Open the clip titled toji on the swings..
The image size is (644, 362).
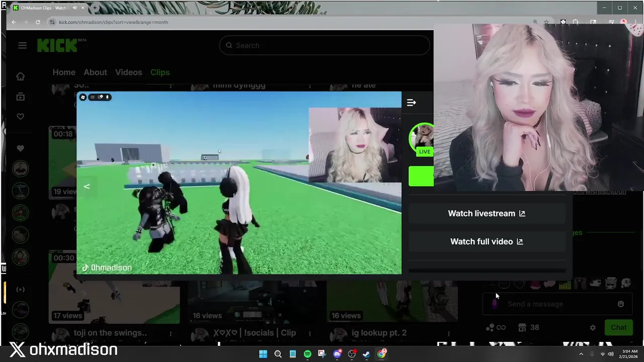click(x=110, y=333)
